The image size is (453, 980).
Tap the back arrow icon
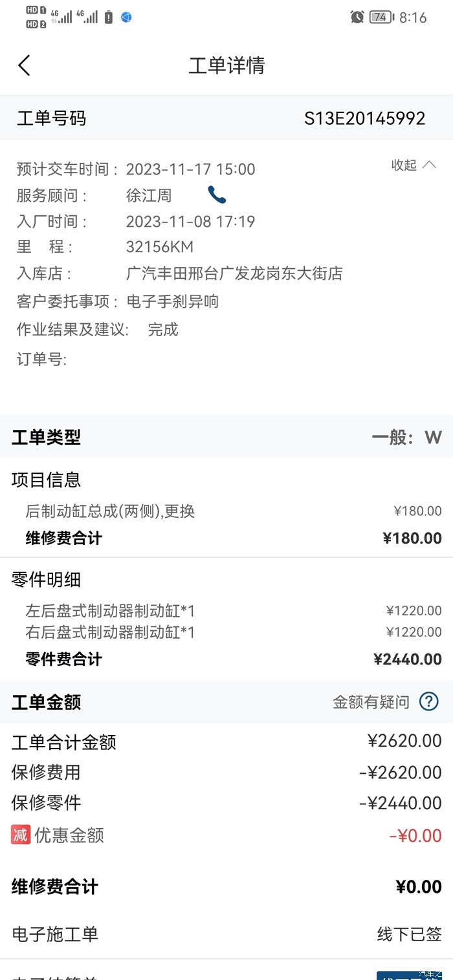click(x=25, y=65)
